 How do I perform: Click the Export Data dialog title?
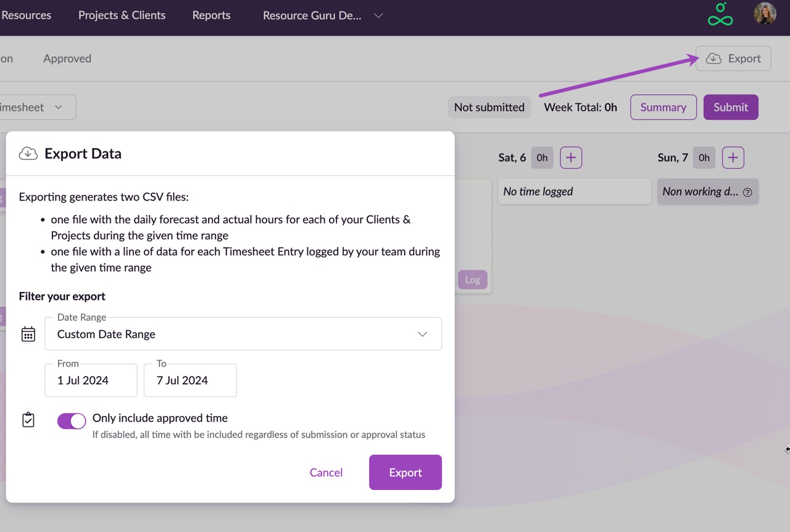click(83, 154)
